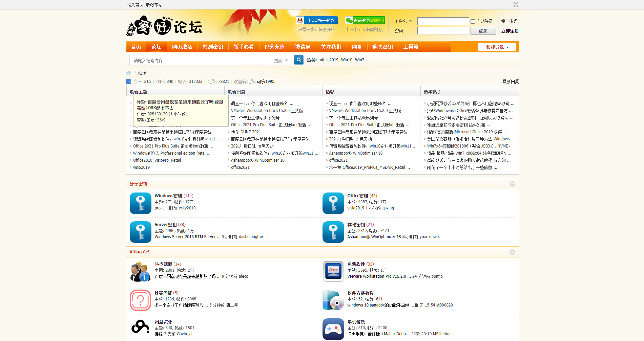This screenshot has height=341, width=644.
Task: Open user ycky2010 profile link
Action: pos(187,208)
